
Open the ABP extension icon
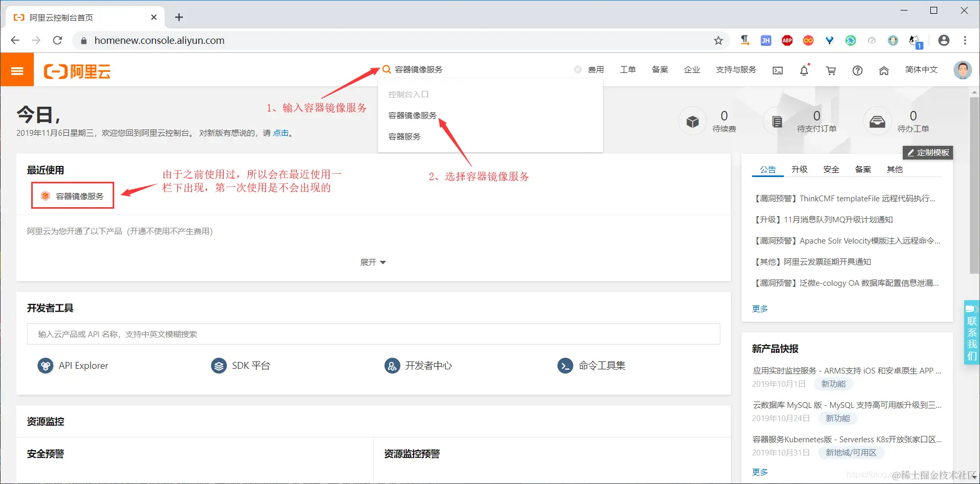tap(787, 40)
